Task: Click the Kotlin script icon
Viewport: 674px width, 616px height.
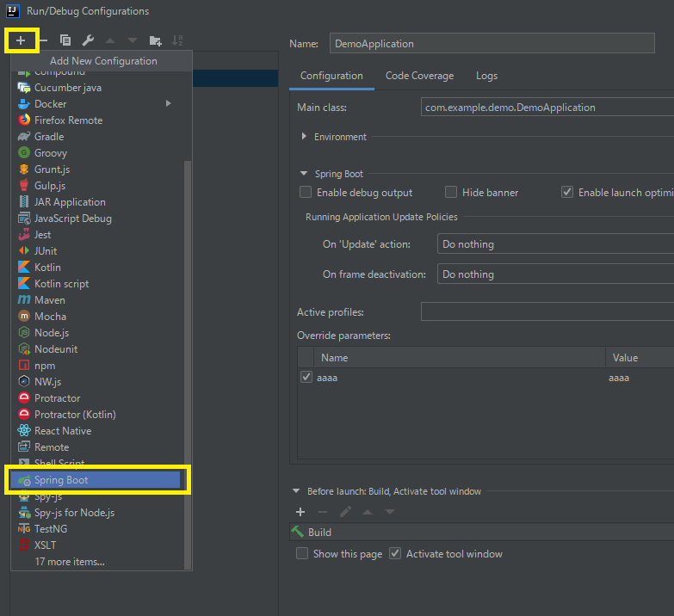Action: [24, 284]
